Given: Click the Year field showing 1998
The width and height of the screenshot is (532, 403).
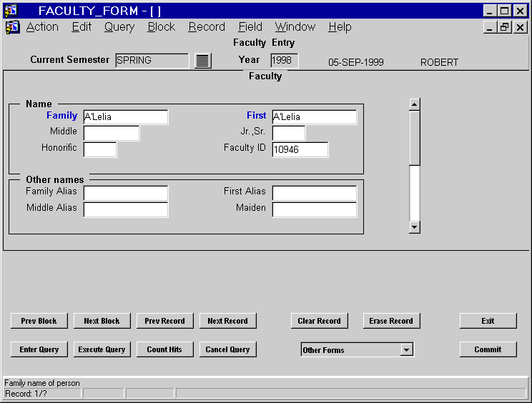Looking at the screenshot, I should pos(285,61).
